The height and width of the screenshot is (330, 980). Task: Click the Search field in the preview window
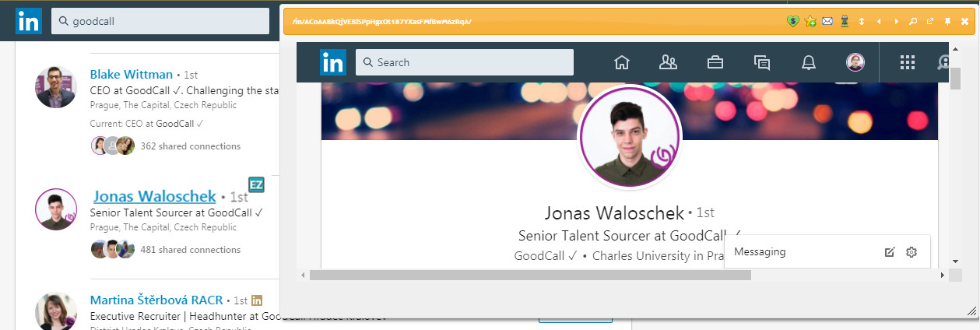coord(465,62)
